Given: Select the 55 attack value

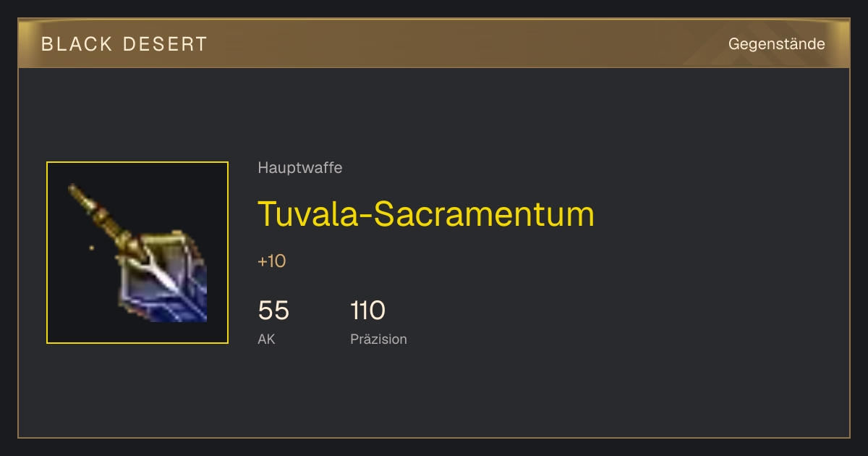Looking at the screenshot, I should 273,311.
